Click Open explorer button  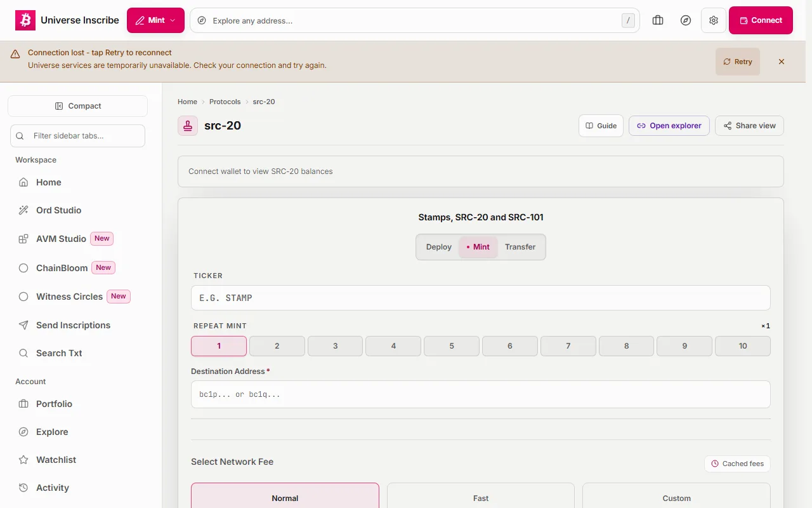tap(669, 126)
